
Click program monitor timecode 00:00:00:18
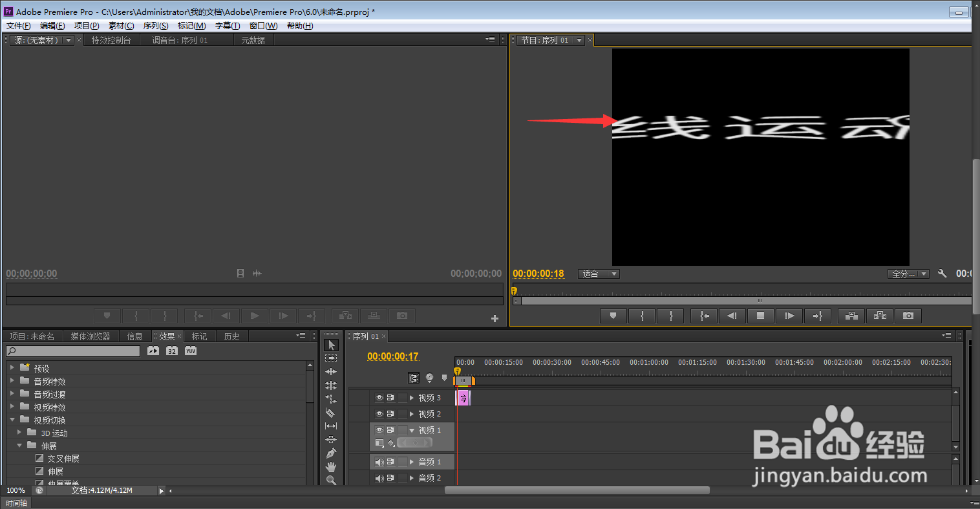coord(538,274)
